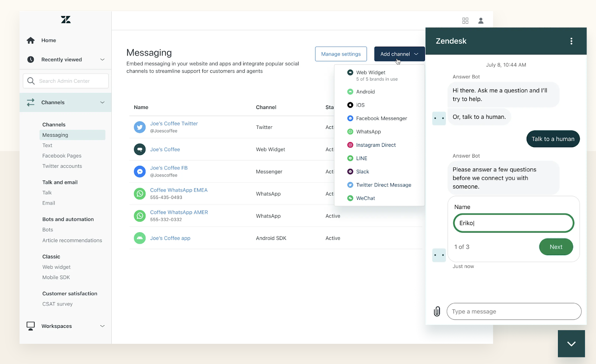
Task: Open the Joe's Coffee app link
Action: 170,238
